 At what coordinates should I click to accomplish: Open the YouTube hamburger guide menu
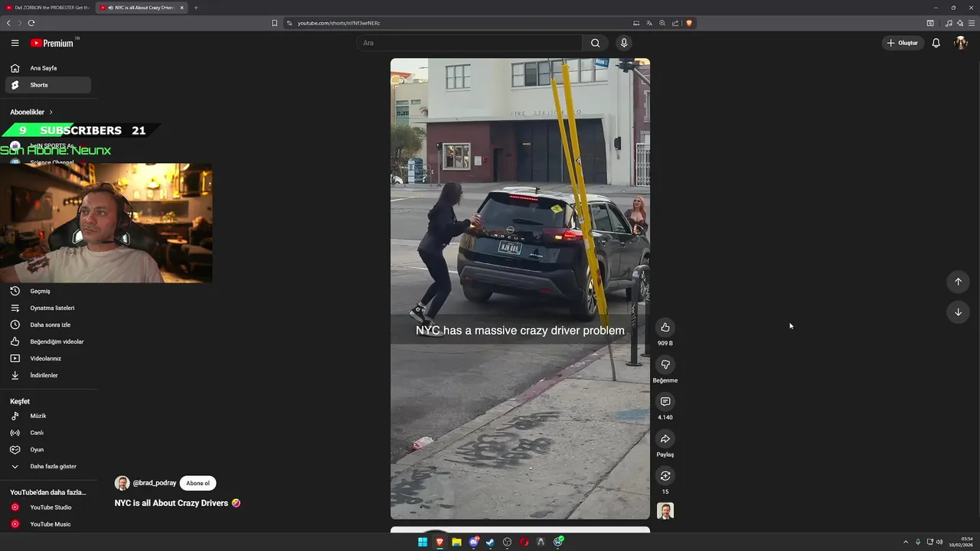pyautogui.click(x=15, y=43)
